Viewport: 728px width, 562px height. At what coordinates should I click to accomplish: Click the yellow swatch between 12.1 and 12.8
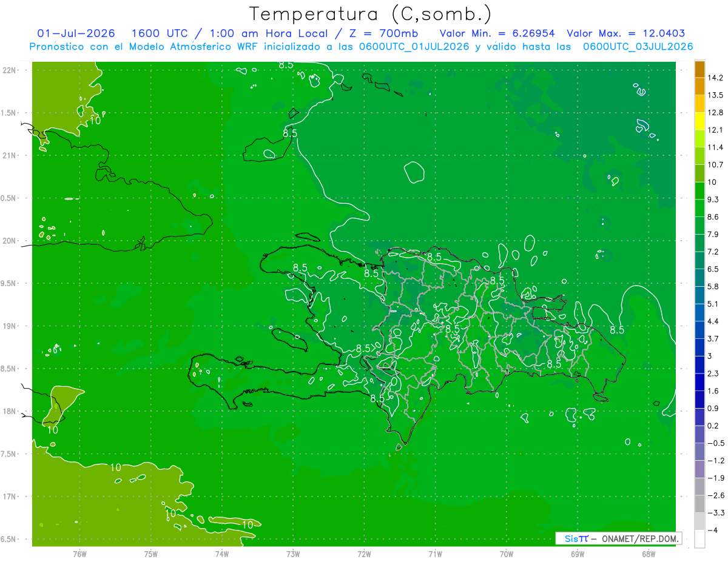[699, 121]
